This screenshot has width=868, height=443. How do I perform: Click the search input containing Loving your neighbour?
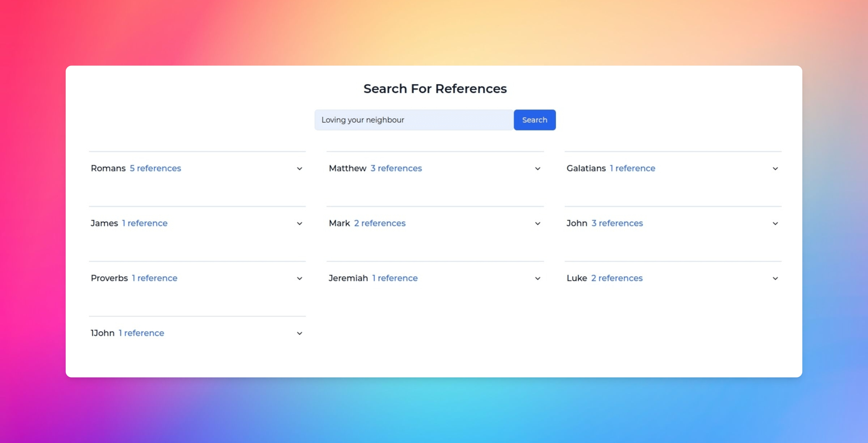[x=414, y=120]
